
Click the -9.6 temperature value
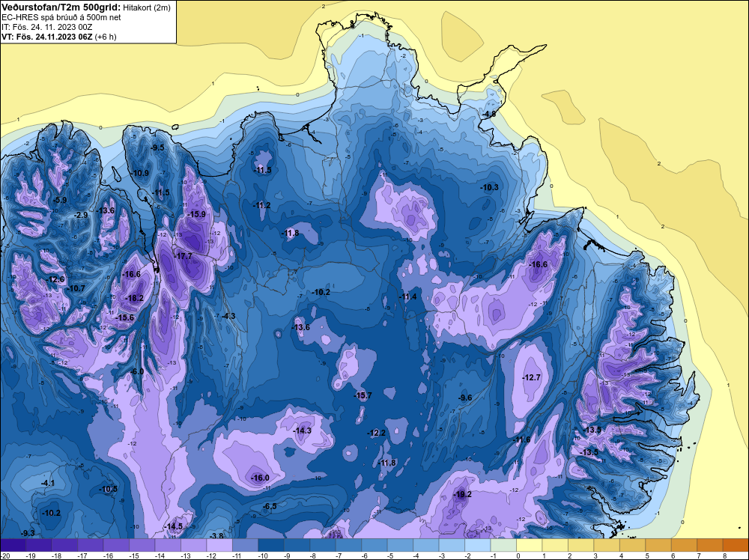click(465, 398)
